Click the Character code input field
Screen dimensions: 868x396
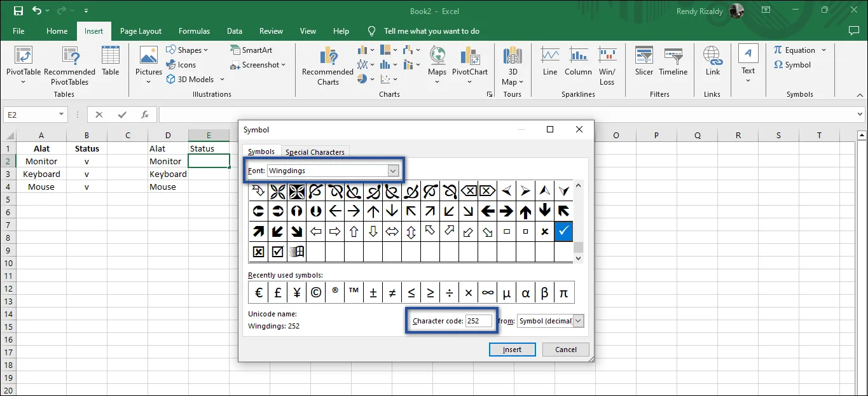(x=479, y=321)
